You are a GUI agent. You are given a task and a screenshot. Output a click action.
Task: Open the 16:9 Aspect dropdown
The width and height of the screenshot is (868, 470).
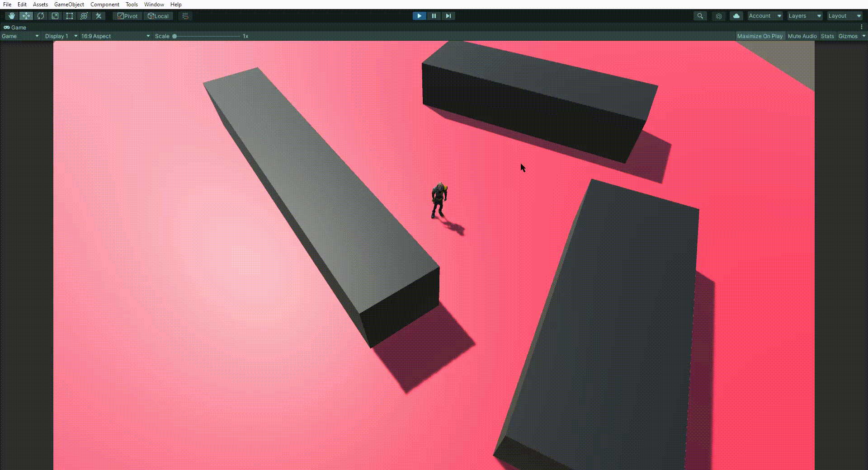pos(115,36)
